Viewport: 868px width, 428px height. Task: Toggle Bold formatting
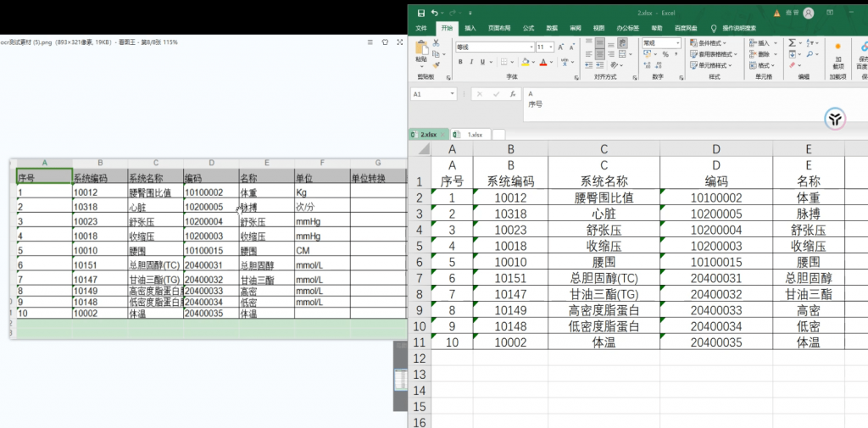459,62
